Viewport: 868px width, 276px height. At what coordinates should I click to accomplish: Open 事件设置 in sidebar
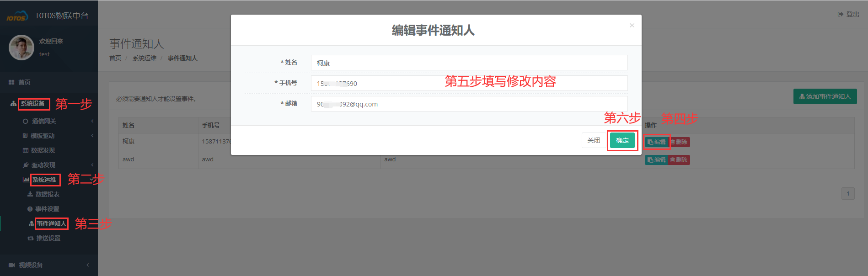point(48,209)
